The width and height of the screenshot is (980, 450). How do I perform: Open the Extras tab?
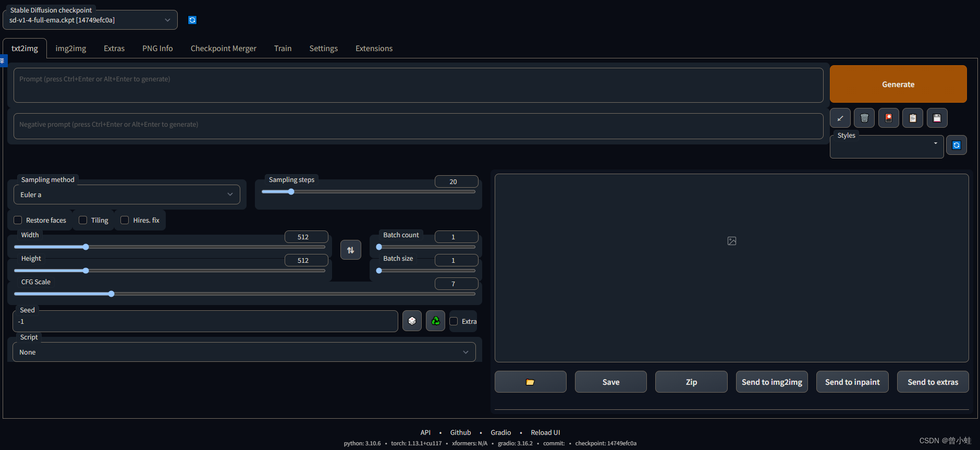coord(114,48)
